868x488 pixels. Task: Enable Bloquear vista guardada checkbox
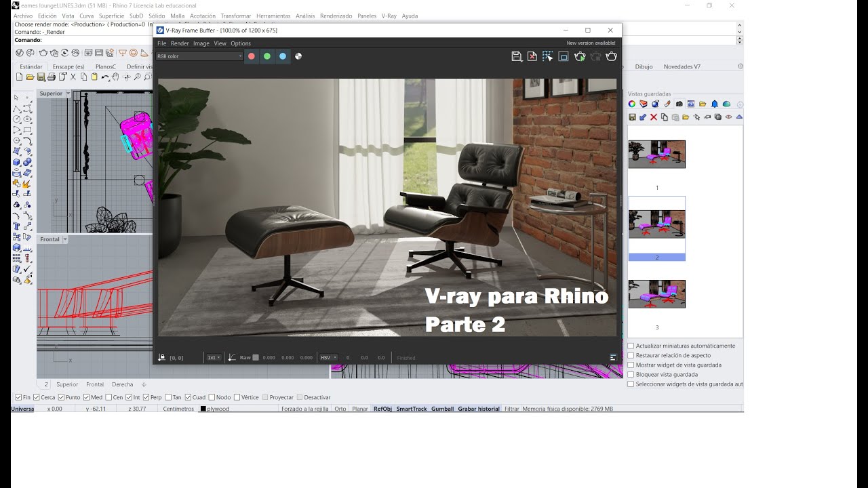pos(631,374)
